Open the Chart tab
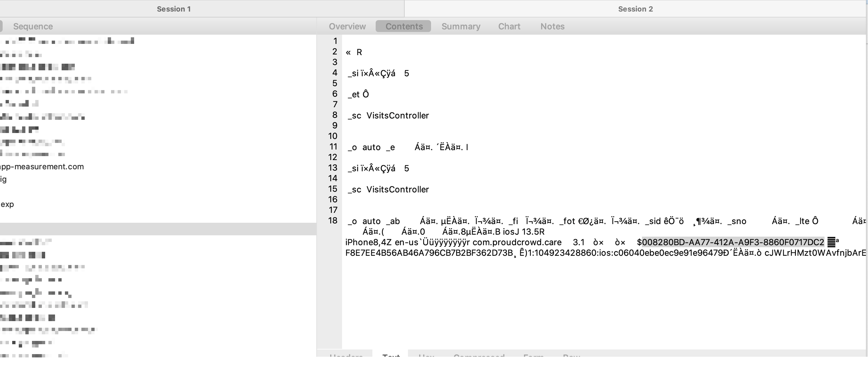Screen dimensions: 868x365 [508, 26]
